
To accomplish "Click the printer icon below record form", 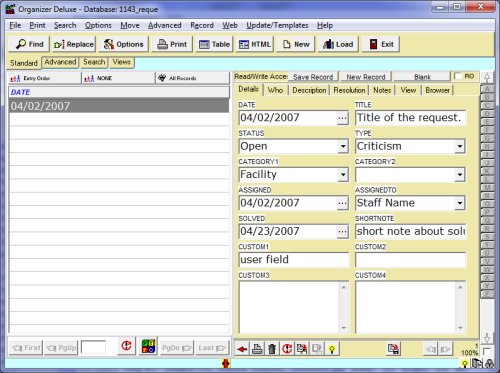I will click(x=257, y=349).
